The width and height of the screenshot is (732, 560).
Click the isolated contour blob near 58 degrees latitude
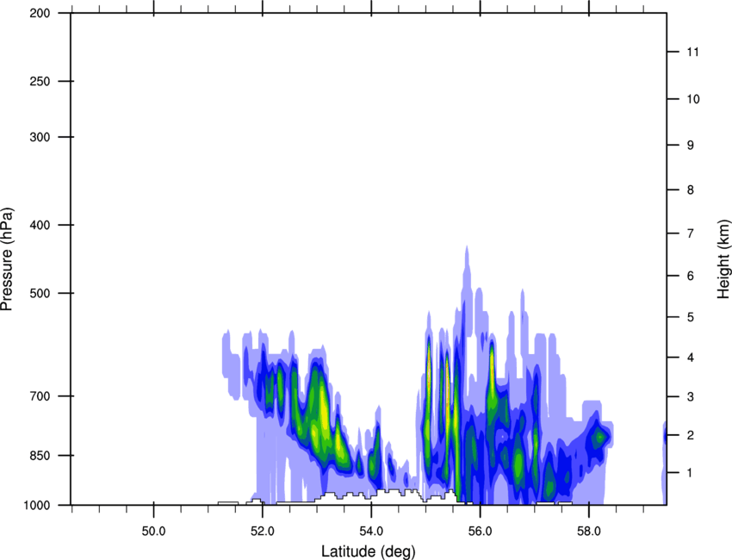(x=596, y=437)
